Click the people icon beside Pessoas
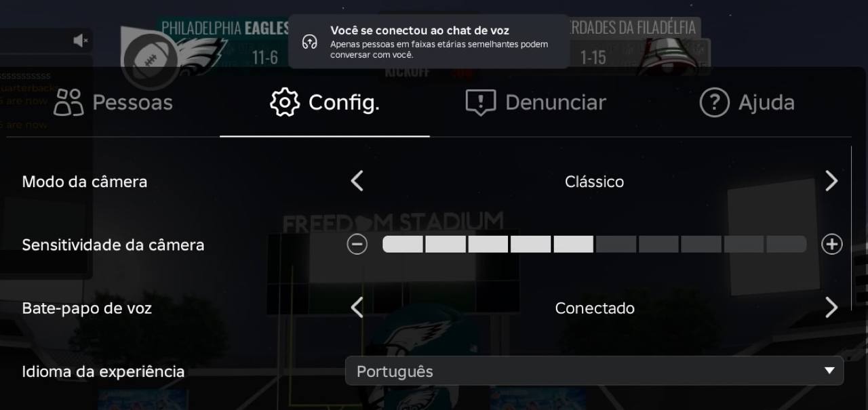Screen dimensions: 868x410 68,102
